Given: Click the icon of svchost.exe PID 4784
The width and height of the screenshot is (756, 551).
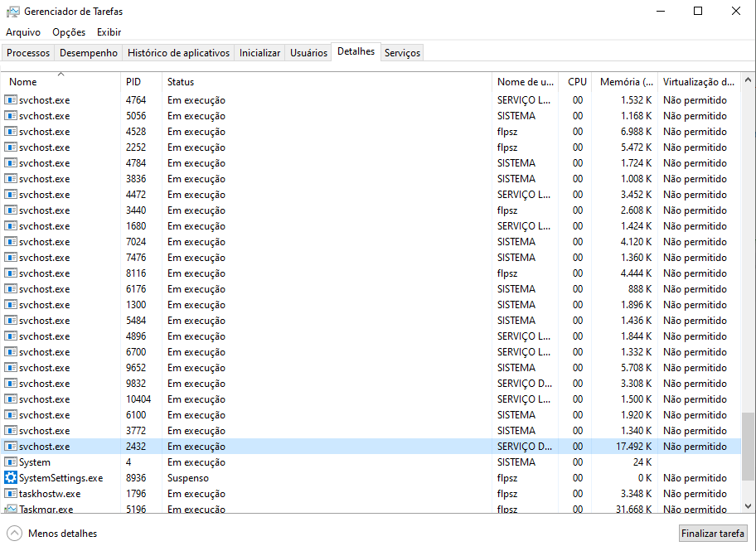Looking at the screenshot, I should (x=11, y=163).
